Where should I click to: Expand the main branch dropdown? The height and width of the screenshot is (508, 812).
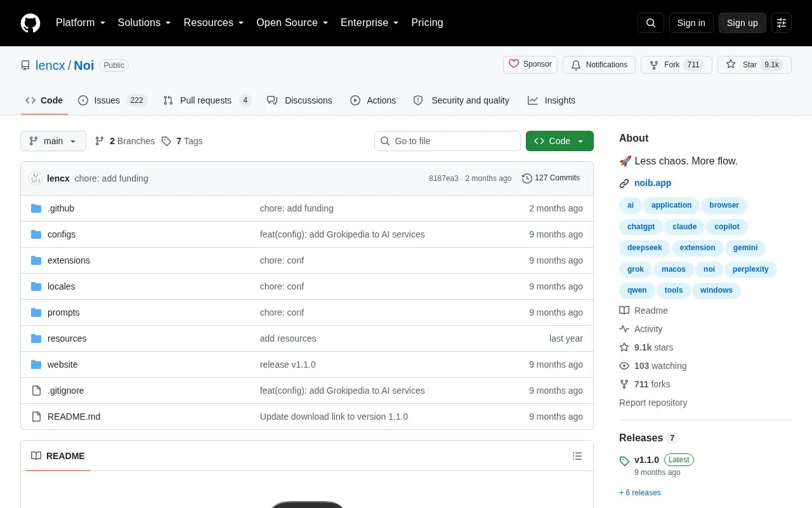pos(53,141)
